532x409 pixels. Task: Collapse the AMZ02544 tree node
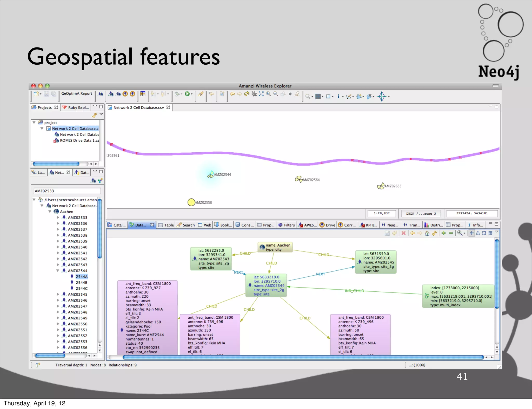[58, 271]
